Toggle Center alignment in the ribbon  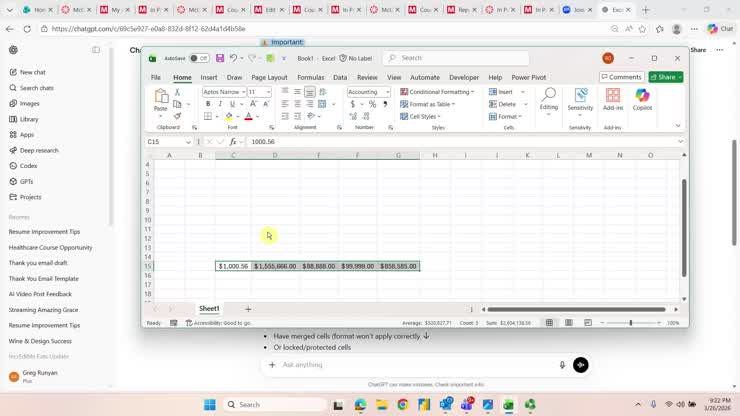297,104
